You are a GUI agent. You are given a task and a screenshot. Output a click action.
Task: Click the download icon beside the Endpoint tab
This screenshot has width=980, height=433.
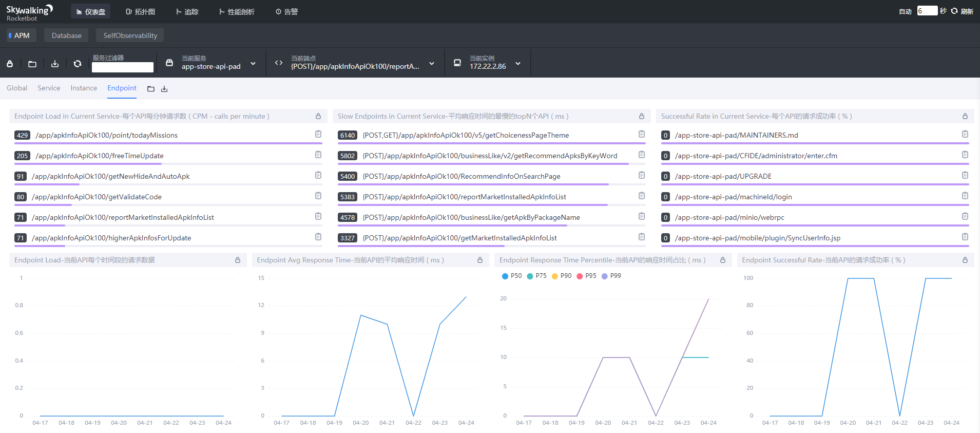[164, 89]
